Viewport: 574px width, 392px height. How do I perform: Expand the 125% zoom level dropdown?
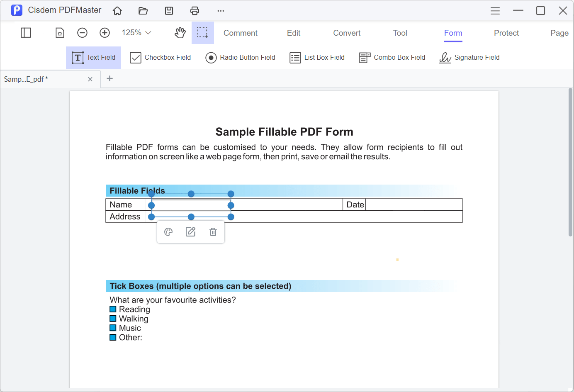136,33
